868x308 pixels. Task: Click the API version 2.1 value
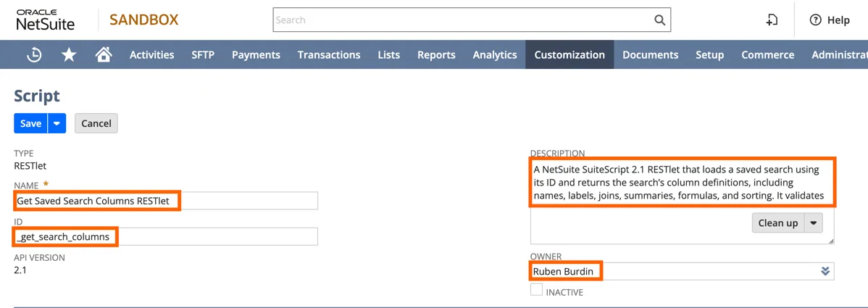[20, 270]
